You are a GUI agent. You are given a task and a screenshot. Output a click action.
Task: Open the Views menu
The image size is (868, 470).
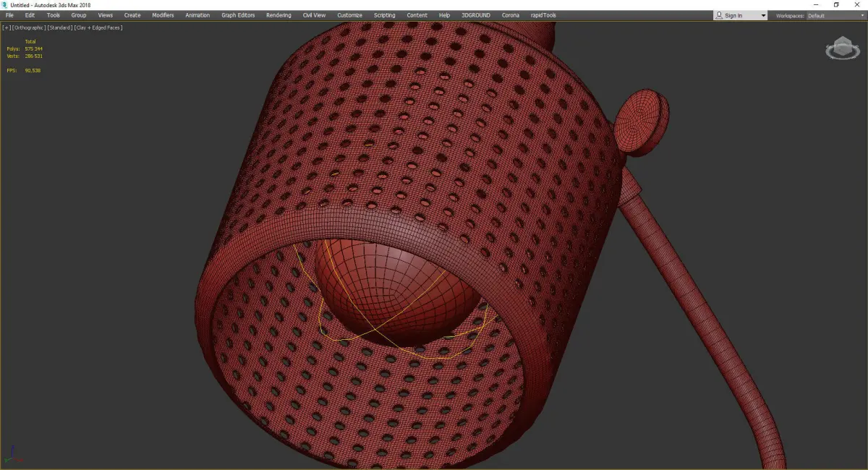(106, 15)
